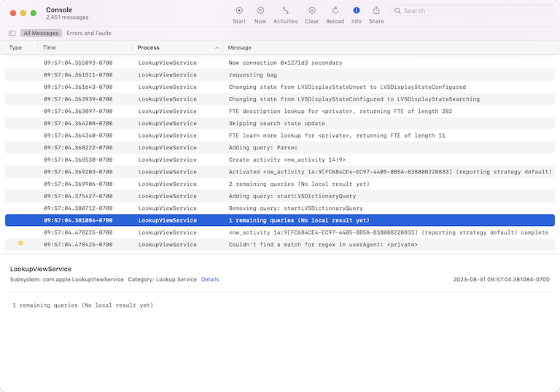This screenshot has height=392, width=560.
Task: Jump to Now in log
Action: pos(260,15)
